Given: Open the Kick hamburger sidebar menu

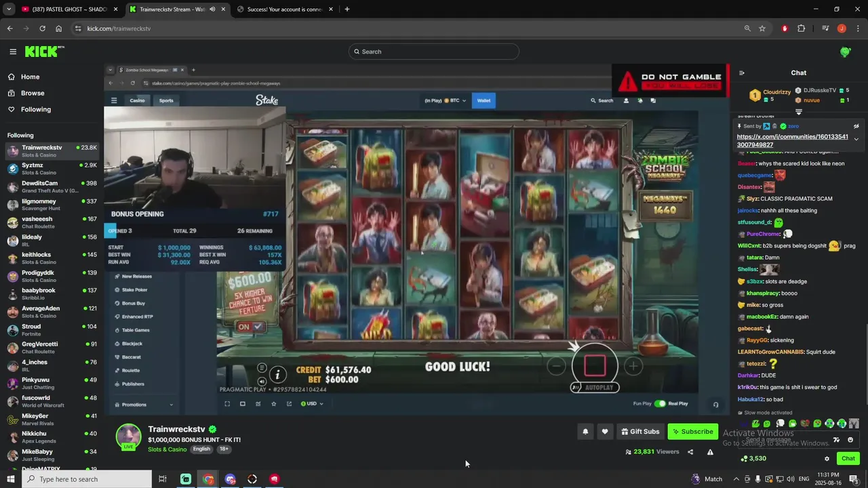Looking at the screenshot, I should pyautogui.click(x=13, y=52).
